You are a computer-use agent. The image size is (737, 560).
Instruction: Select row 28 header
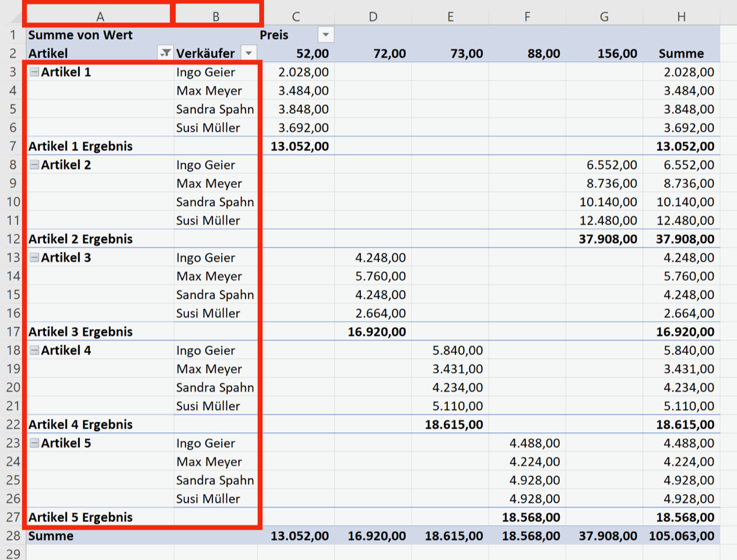click(x=13, y=535)
